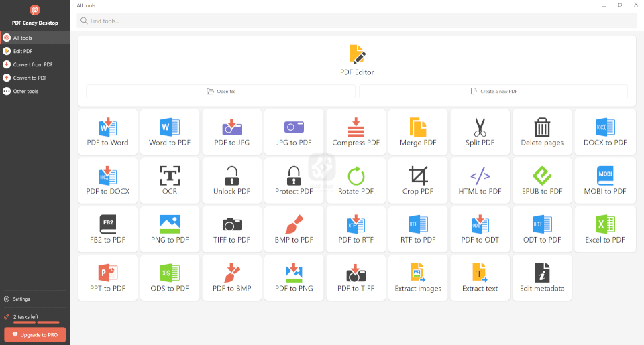Launch the OCR tool

tap(170, 180)
